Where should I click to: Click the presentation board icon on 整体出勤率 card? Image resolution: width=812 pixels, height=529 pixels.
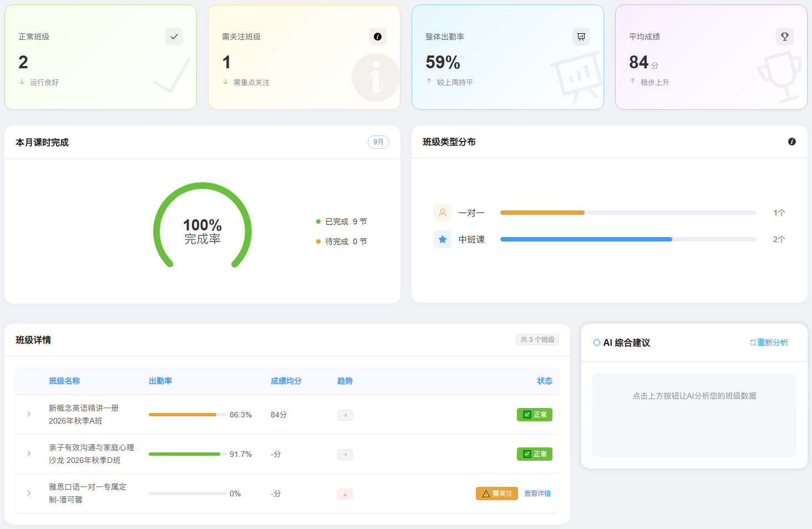(x=581, y=37)
